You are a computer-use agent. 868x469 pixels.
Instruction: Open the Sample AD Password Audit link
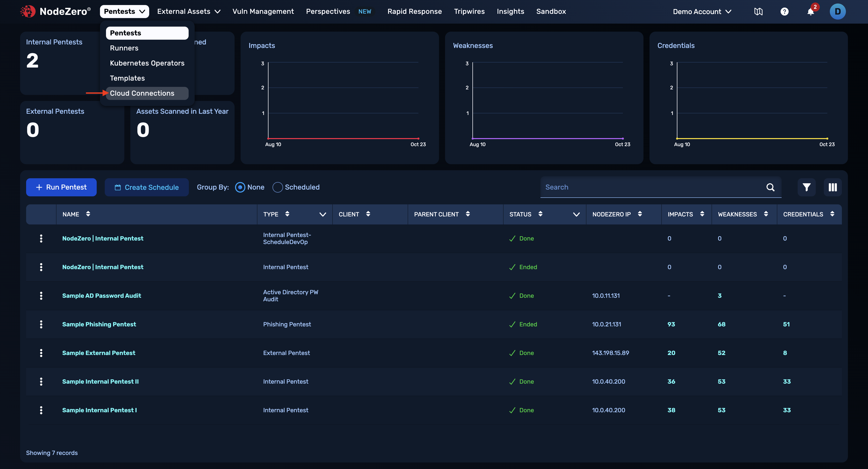pos(101,296)
